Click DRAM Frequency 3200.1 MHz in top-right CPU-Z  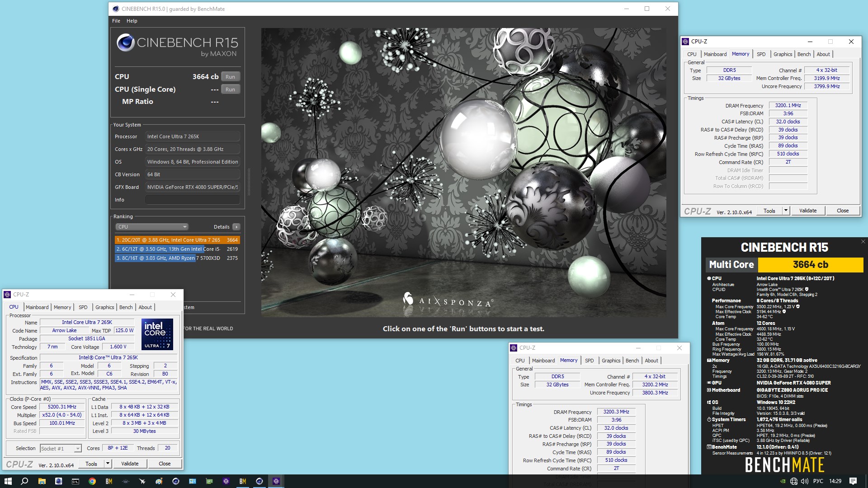[x=788, y=105]
